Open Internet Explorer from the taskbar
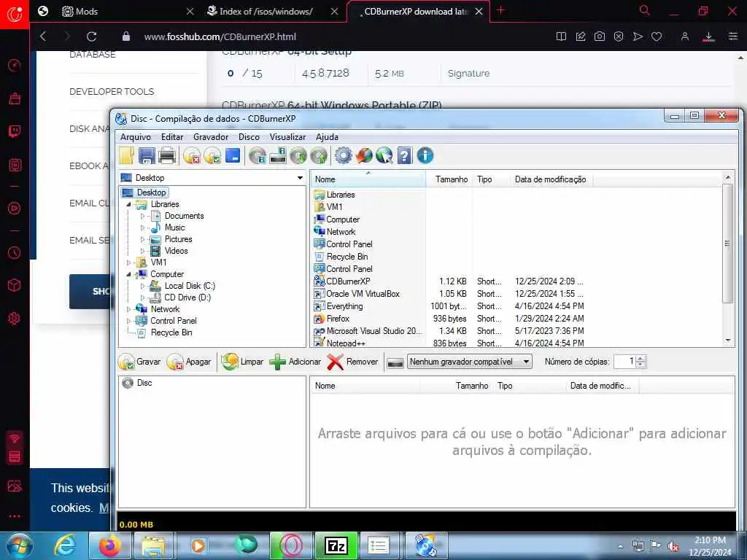The height and width of the screenshot is (560, 747). tap(65, 545)
